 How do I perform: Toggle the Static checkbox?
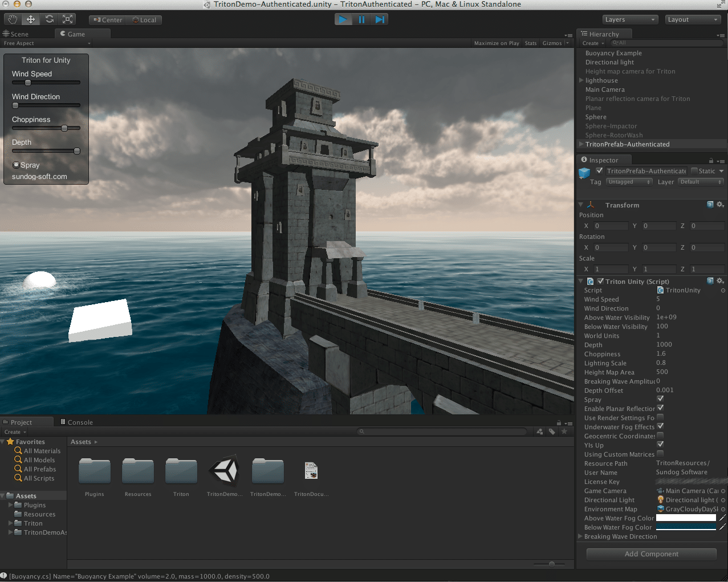[694, 170]
